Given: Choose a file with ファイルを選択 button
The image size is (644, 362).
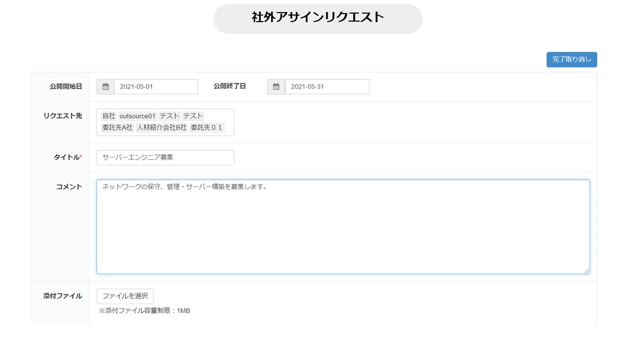Looking at the screenshot, I should pyautogui.click(x=125, y=296).
